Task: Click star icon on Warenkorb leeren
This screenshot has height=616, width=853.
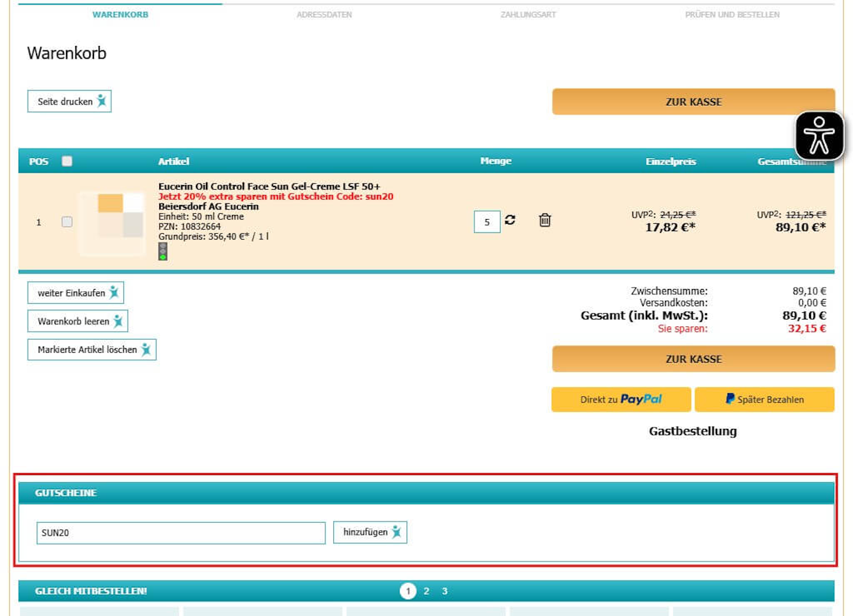Action: 118,321
